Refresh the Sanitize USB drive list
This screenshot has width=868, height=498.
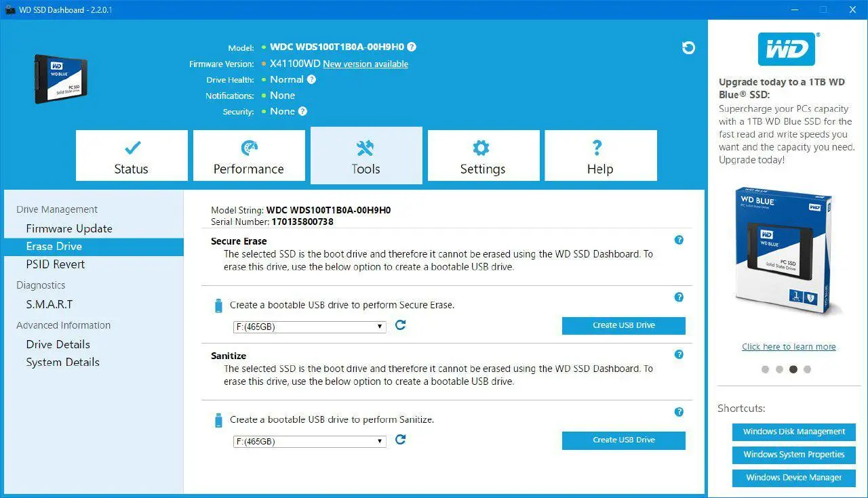(x=400, y=440)
